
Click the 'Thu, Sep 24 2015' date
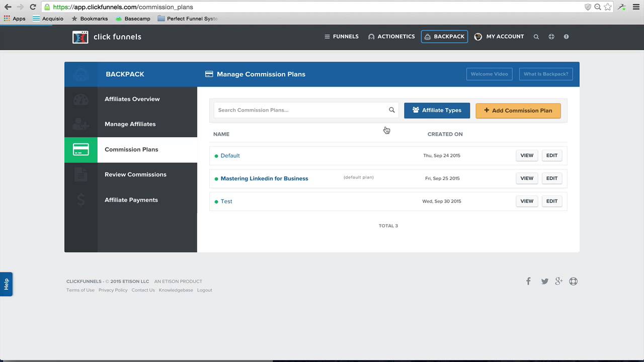click(x=442, y=156)
